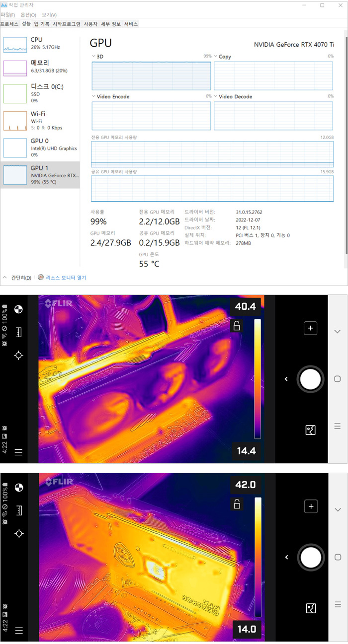This screenshot has height=644, width=348.
Task: Tap the Android down chevron beside the 40.4 view
Action: point(338,332)
